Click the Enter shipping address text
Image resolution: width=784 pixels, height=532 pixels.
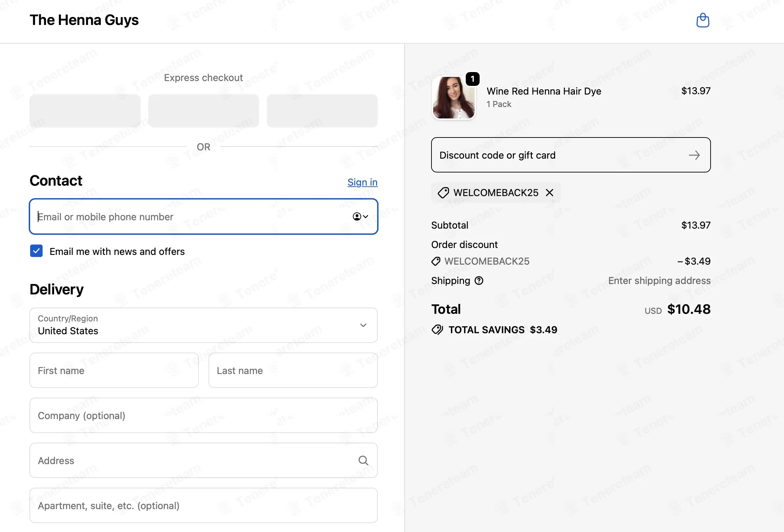[x=659, y=281]
